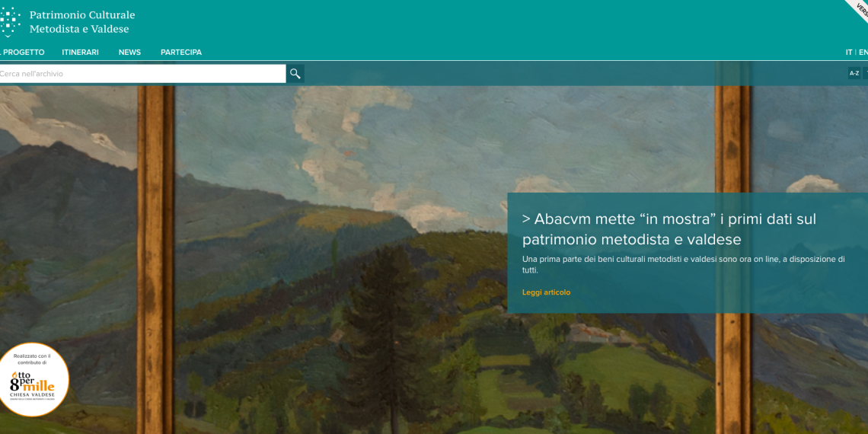Screen dimensions: 868x434
Task: Click the painting's left wooden frame
Action: pyautogui.click(x=155, y=259)
